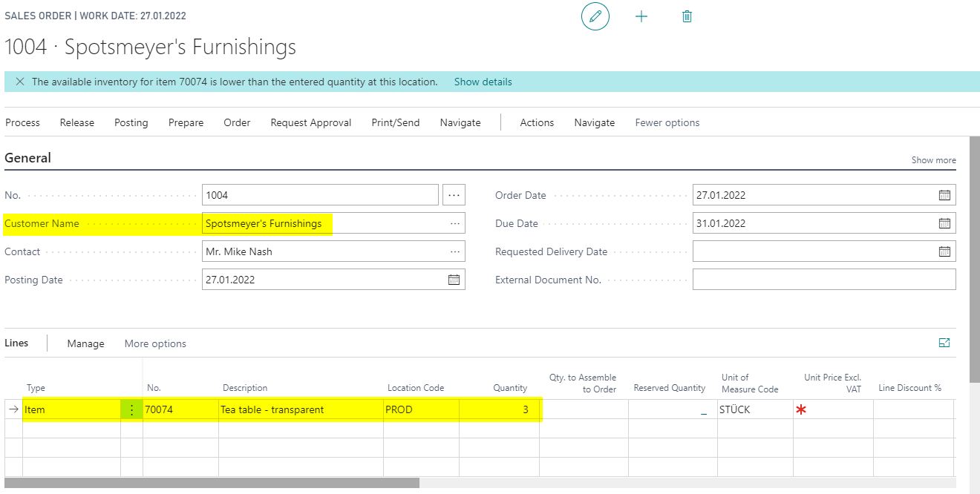This screenshot has width=980, height=494.
Task: Click the ellipsis button next to No. field
Action: (454, 195)
